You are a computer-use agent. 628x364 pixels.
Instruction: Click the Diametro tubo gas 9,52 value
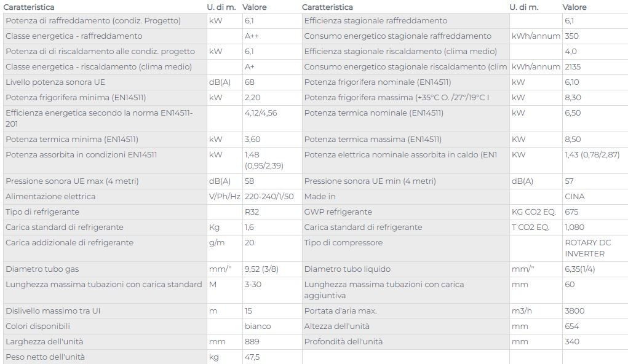tap(261, 269)
